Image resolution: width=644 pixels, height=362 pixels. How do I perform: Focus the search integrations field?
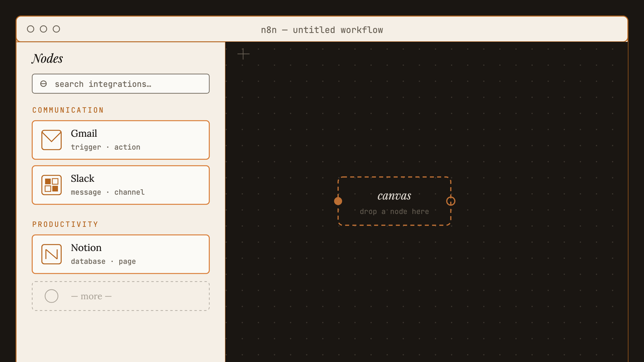coord(121,84)
